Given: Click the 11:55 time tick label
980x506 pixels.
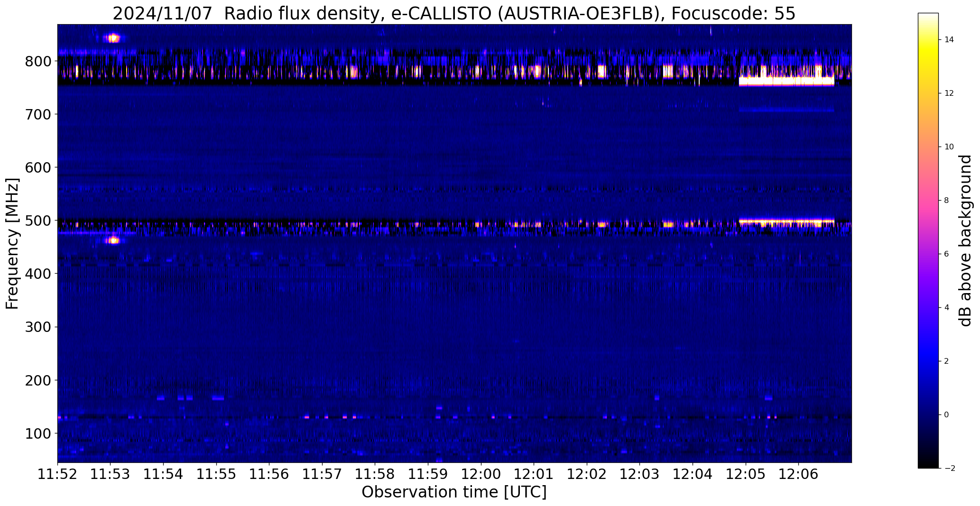Looking at the screenshot, I should [216, 474].
